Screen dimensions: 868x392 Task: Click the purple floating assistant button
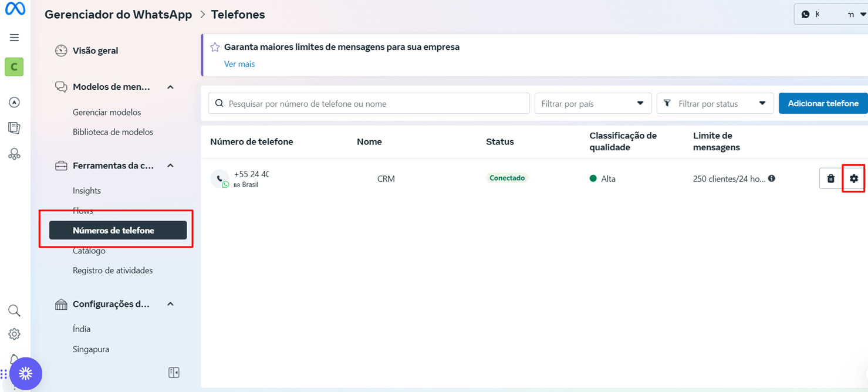(x=25, y=373)
